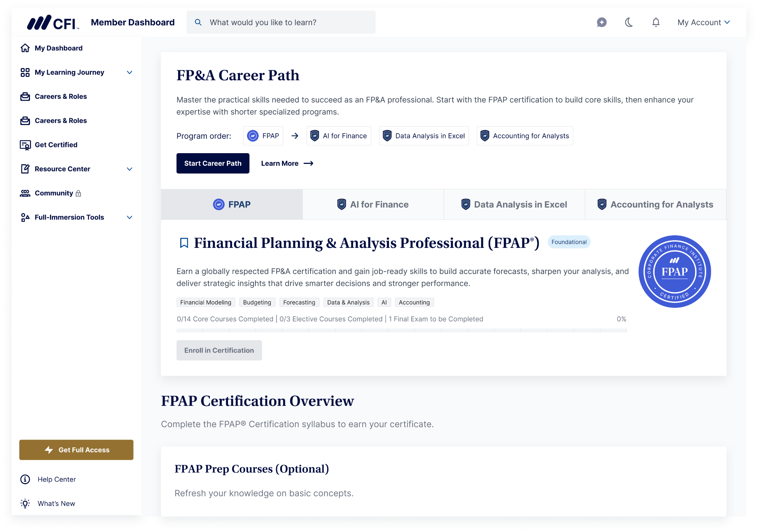Open the AI assistant sparkle icon
The height and width of the screenshot is (532, 758).
pyautogui.click(x=601, y=23)
